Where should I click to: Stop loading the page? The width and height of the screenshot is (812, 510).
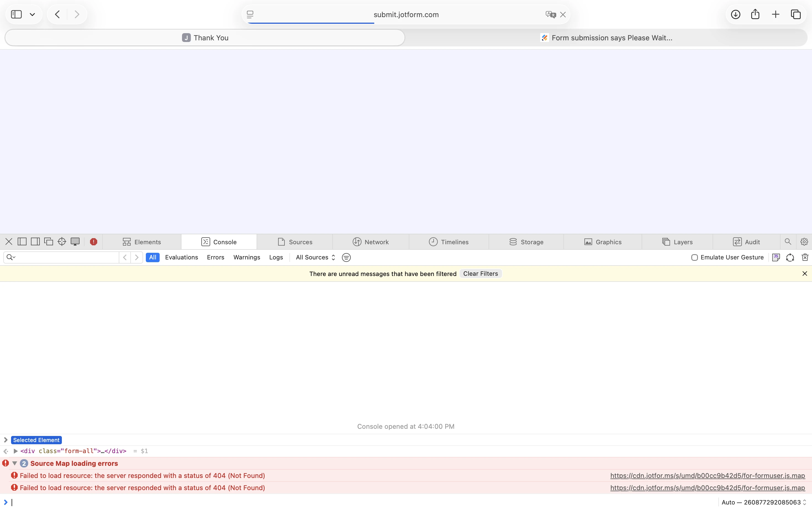[563, 14]
